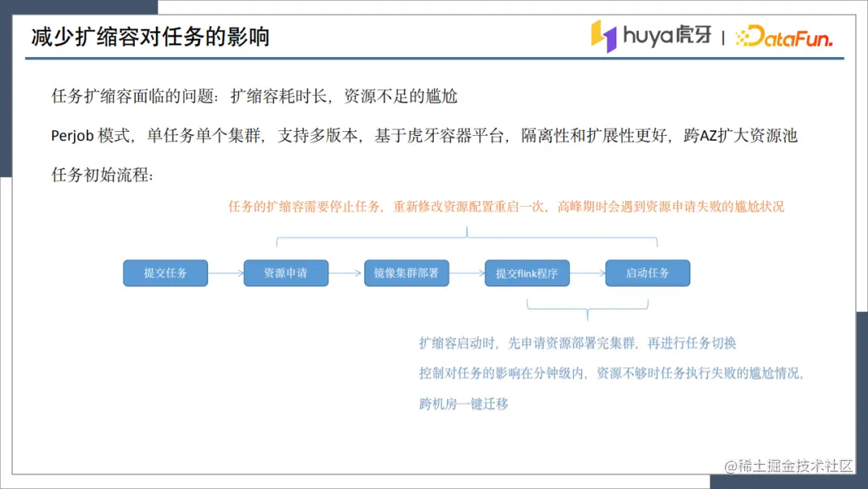Click the blue text 跨机房一键迁移
This screenshot has height=489, width=868.
[x=464, y=404]
